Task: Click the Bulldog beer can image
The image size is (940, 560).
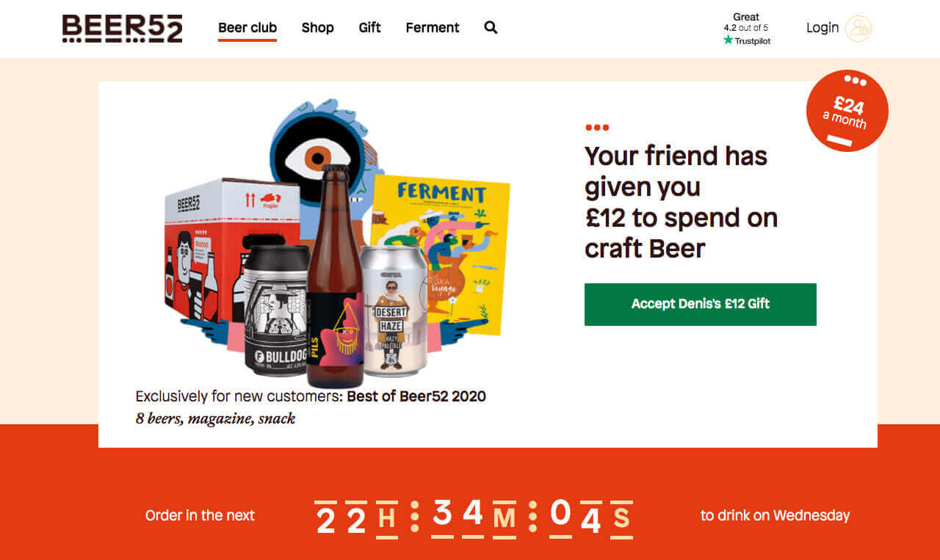Action: tap(276, 310)
